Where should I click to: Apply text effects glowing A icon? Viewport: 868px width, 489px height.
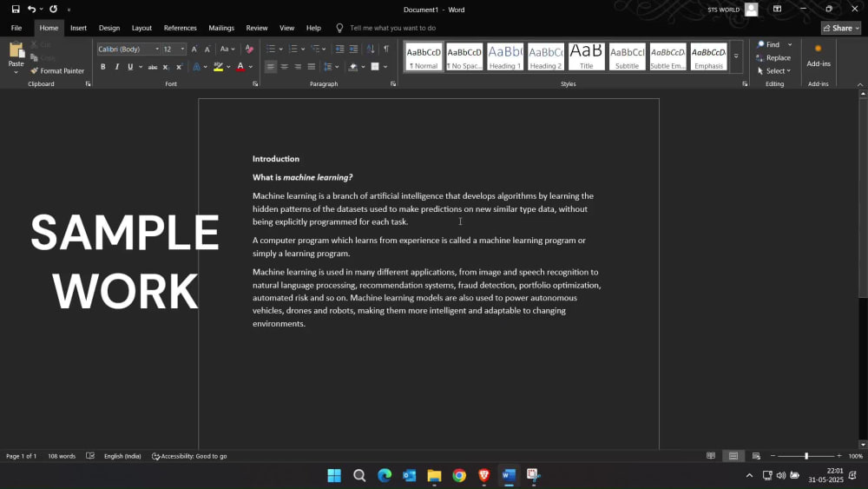click(x=196, y=67)
